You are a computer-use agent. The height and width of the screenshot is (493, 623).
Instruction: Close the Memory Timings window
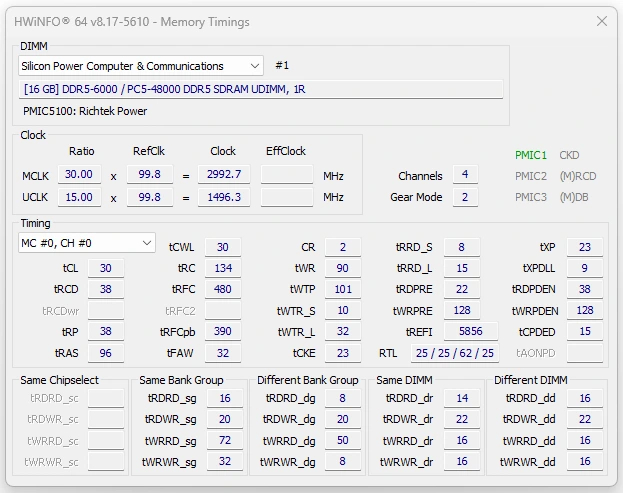click(601, 21)
